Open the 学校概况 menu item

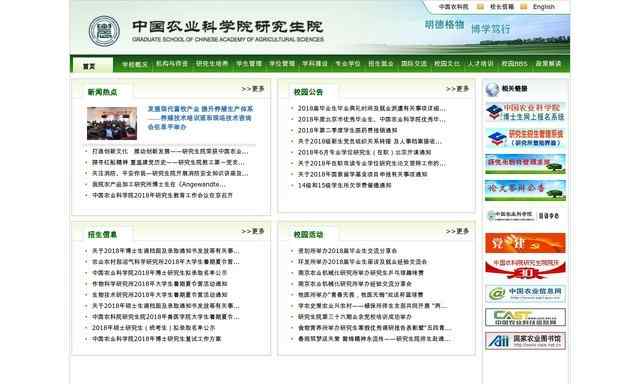pos(135,64)
